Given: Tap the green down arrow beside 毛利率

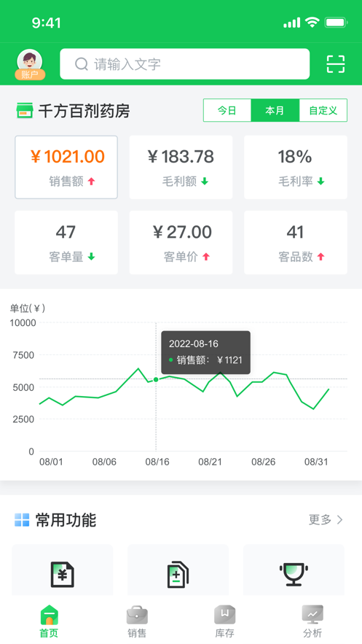Looking at the screenshot, I should point(321,181).
